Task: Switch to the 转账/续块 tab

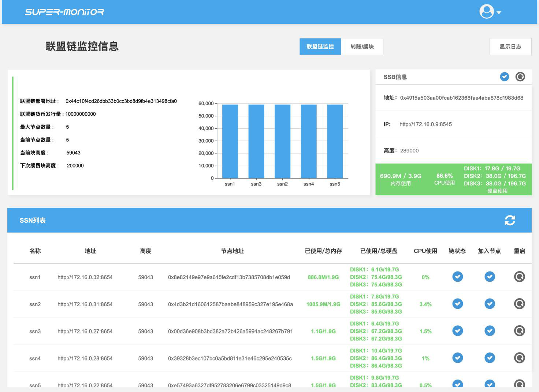Action: click(x=362, y=47)
